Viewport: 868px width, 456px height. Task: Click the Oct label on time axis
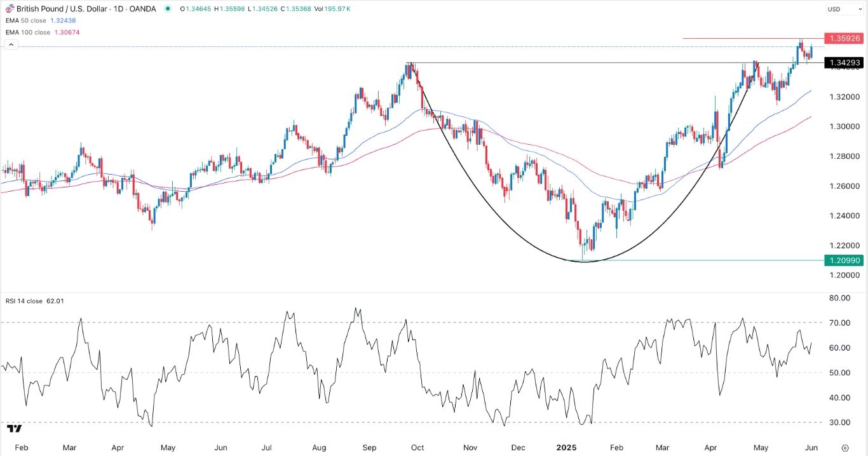pyautogui.click(x=418, y=447)
